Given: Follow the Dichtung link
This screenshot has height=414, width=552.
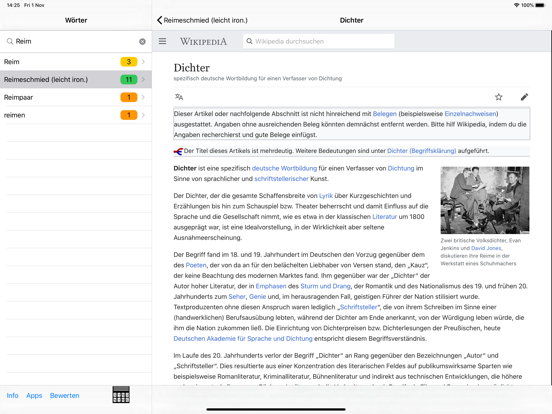Looking at the screenshot, I should coord(401,168).
